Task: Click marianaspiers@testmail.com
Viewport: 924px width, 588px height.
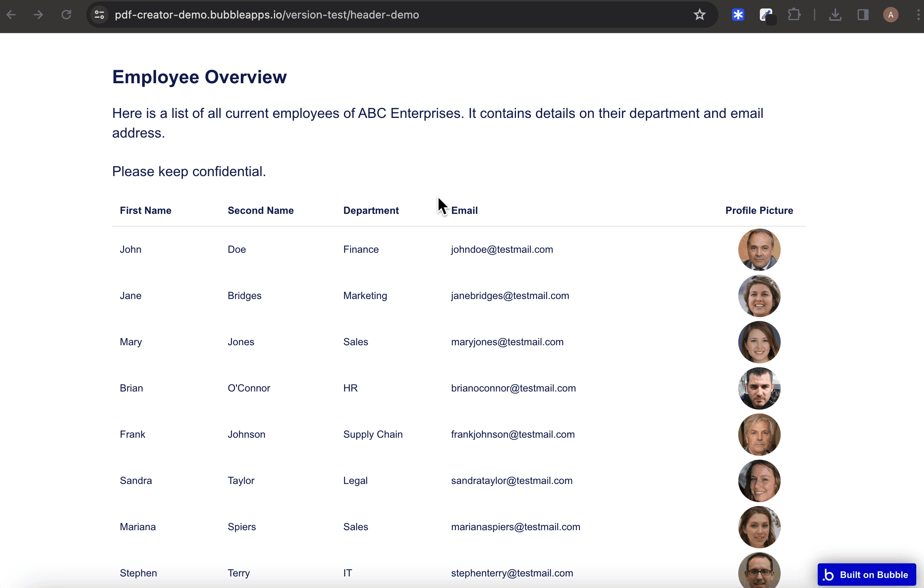Action: pyautogui.click(x=516, y=527)
